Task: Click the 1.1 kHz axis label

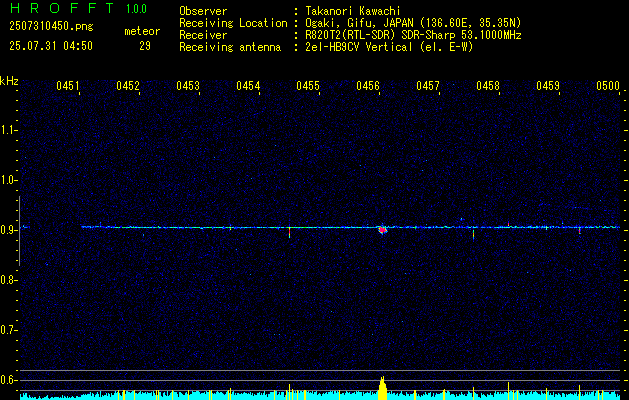Action: [x=8, y=130]
